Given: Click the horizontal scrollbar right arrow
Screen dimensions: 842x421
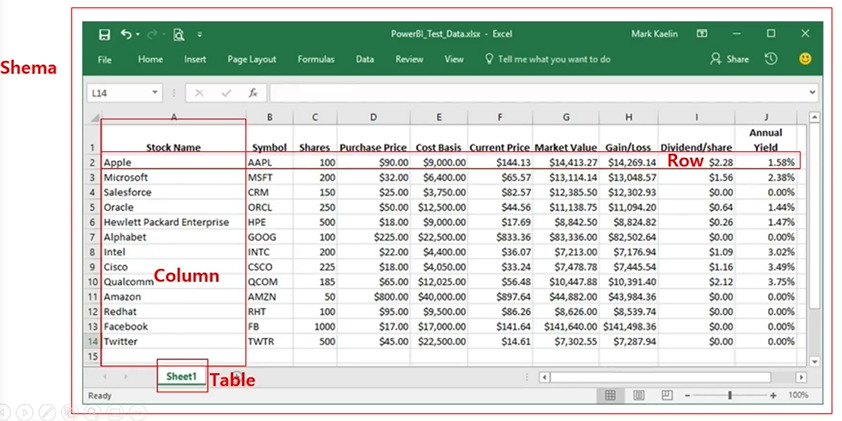Looking at the screenshot, I should (801, 378).
